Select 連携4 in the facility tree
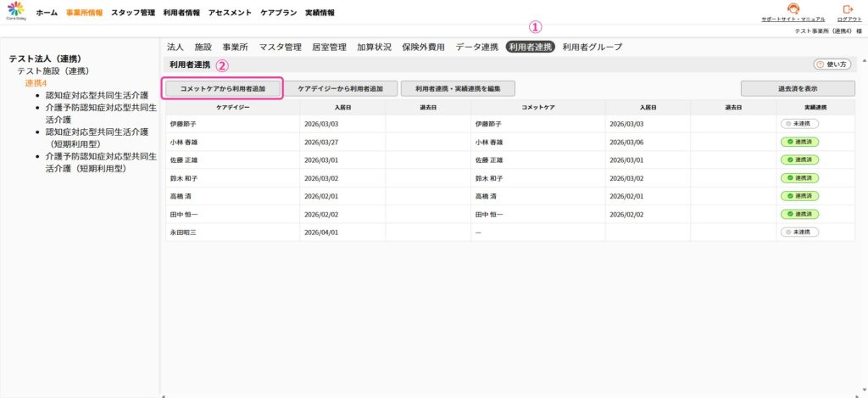 click(x=36, y=83)
